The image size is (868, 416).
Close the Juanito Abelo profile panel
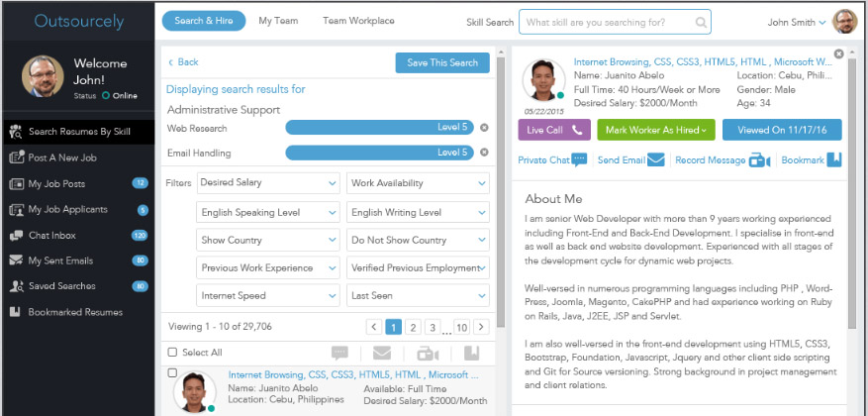click(x=838, y=53)
